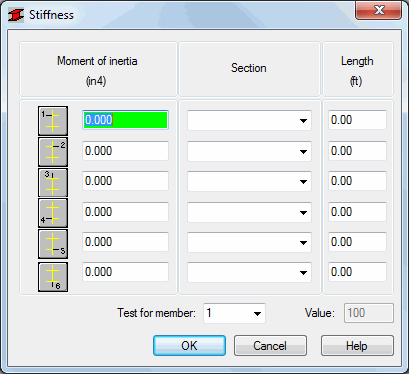Open Section dropdown for member 1
This screenshot has height=374, width=409.
tap(249, 120)
